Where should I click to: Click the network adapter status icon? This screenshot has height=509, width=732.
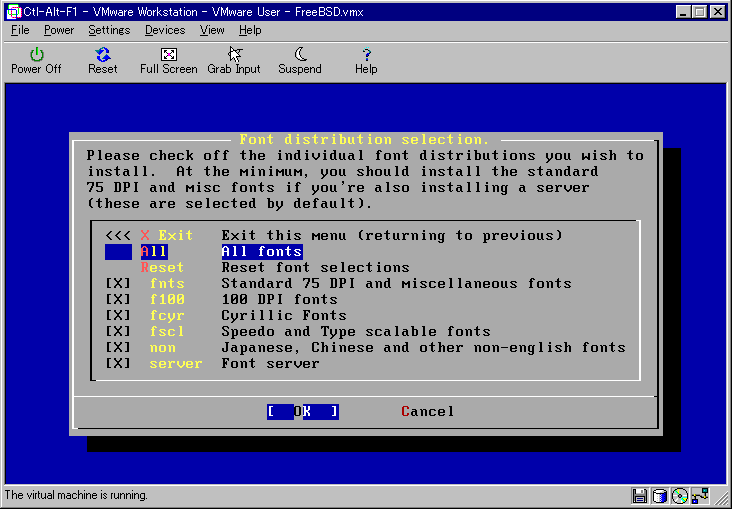701,495
